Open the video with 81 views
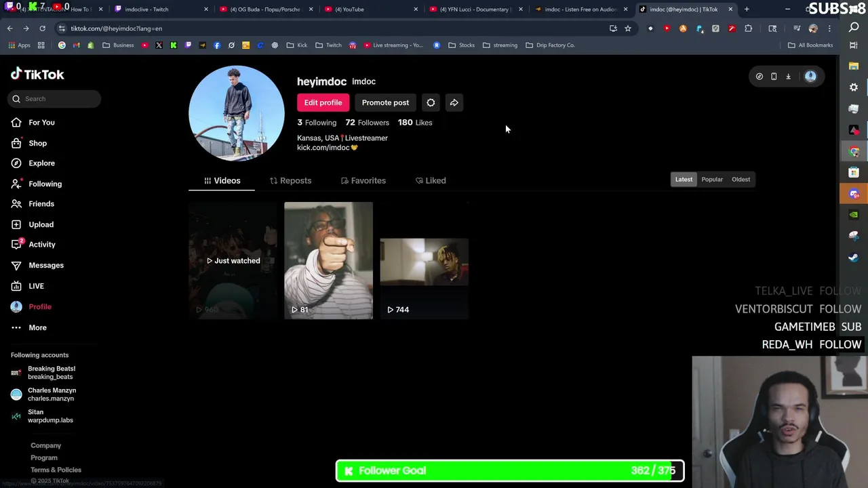The image size is (868, 488). tap(328, 260)
